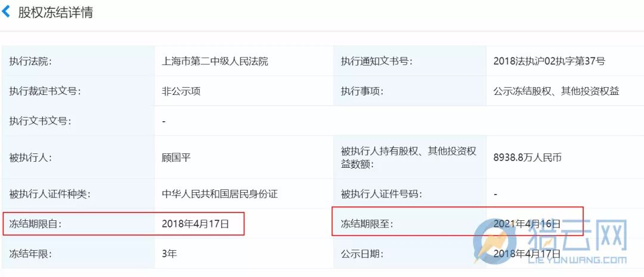This screenshot has height=277, width=644.
Task: Click the name 顾国平
Action: (176, 158)
